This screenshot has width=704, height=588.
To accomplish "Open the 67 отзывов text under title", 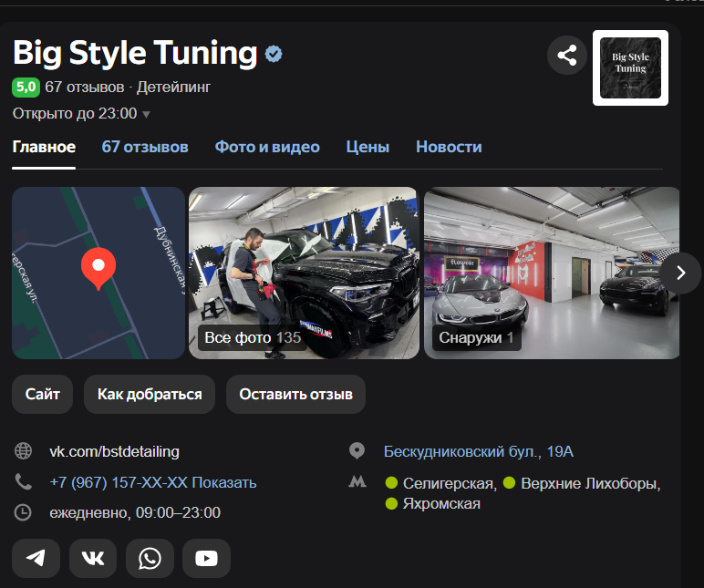I will (85, 87).
